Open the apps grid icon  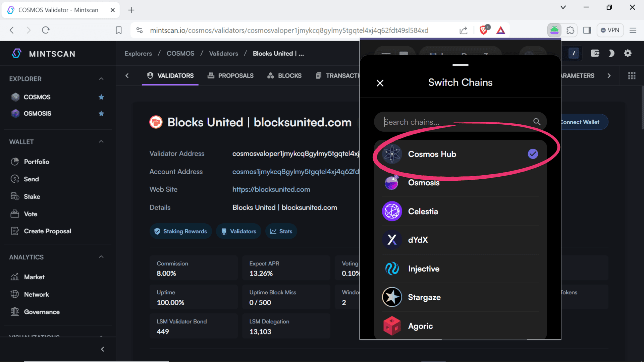(632, 76)
